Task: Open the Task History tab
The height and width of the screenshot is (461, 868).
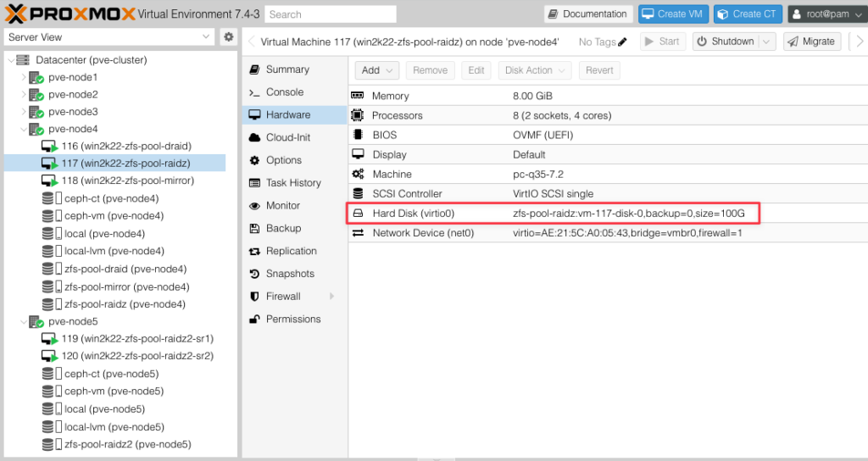Action: tap(294, 183)
